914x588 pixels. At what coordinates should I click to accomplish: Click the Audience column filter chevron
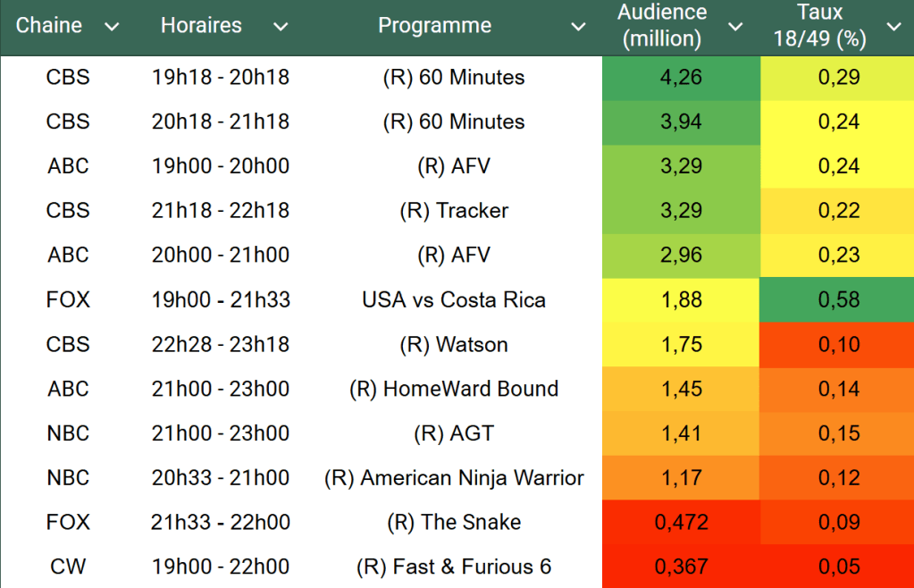tap(735, 27)
